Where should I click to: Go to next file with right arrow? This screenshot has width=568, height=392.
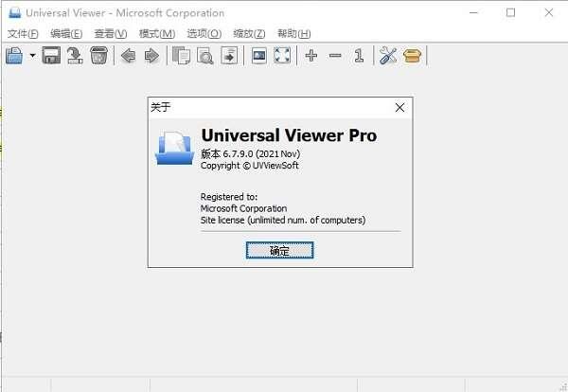tap(151, 56)
